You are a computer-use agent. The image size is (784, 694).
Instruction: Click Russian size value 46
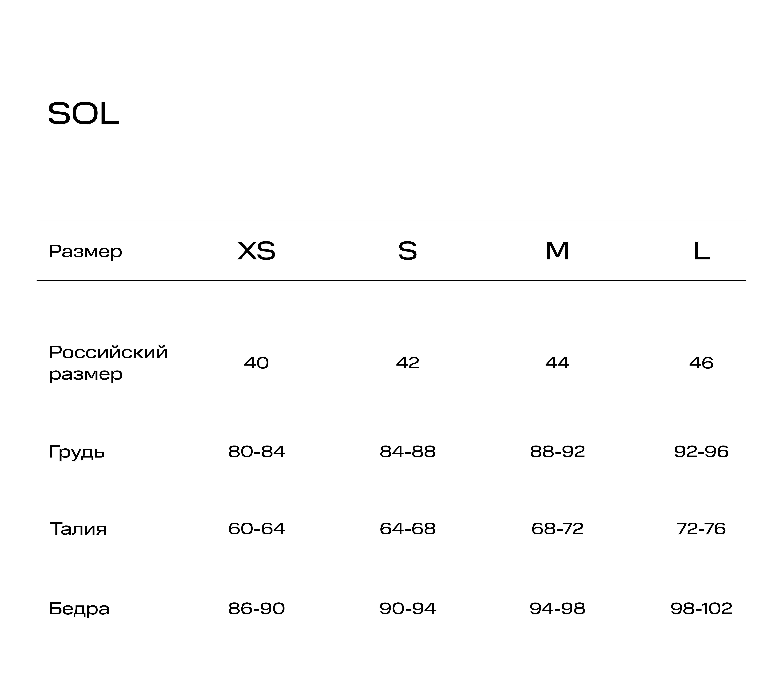pos(701,363)
